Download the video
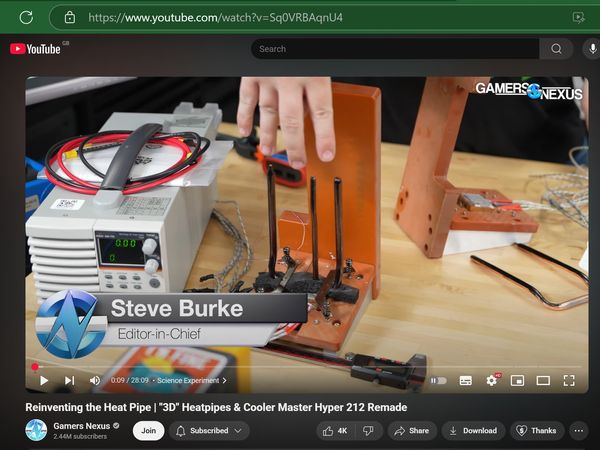Image resolution: width=600 pixels, height=450 pixels. (x=473, y=430)
